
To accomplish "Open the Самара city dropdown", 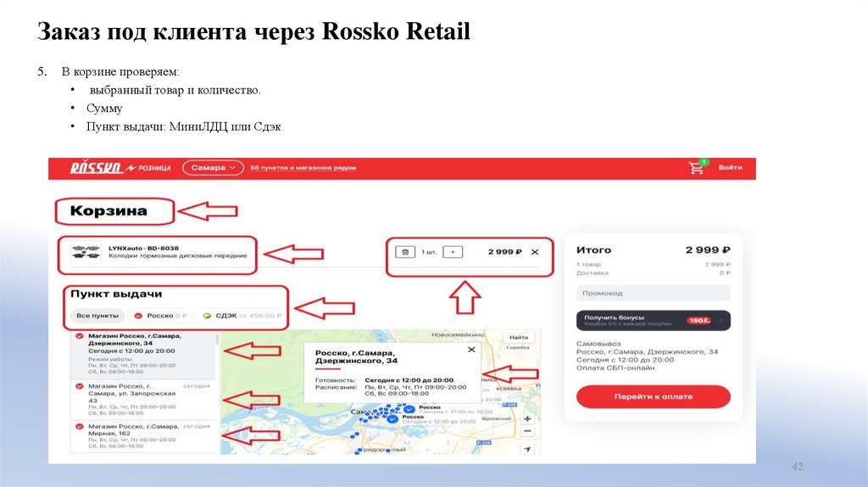I will pos(213,167).
